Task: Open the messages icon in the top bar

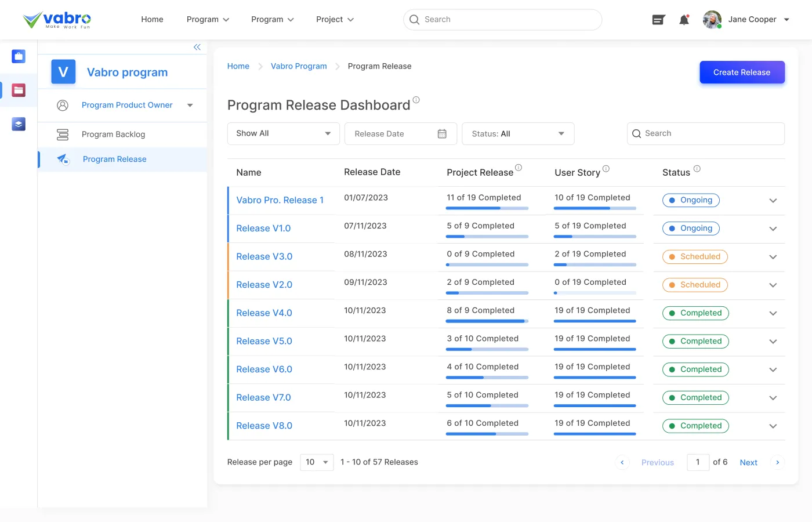Action: 658,19
